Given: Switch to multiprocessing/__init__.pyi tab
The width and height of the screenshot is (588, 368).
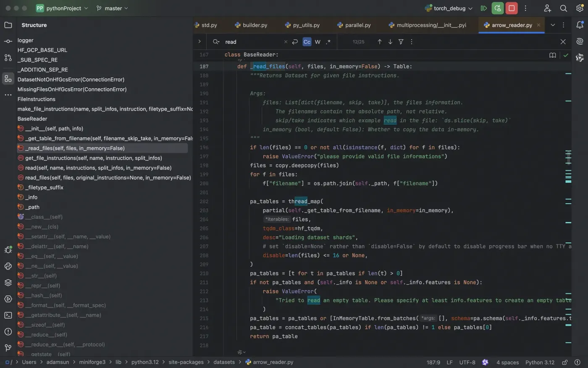Looking at the screenshot, I should (x=428, y=25).
